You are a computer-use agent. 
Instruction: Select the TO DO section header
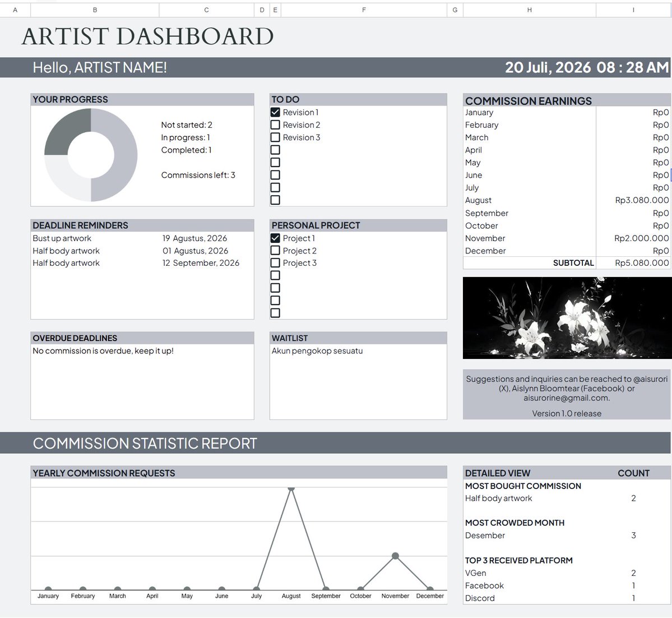point(358,99)
